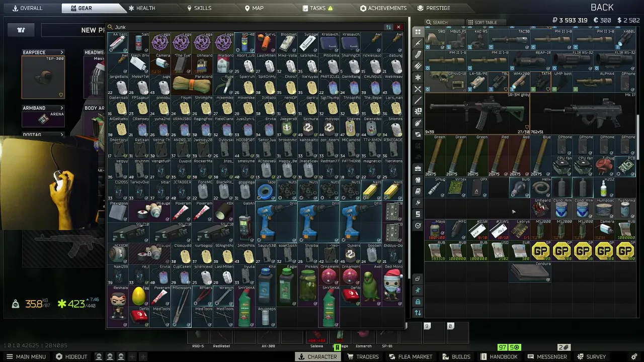The height and width of the screenshot is (362, 644).
Task: Open the FLEA MARKET
Action: 410,356
